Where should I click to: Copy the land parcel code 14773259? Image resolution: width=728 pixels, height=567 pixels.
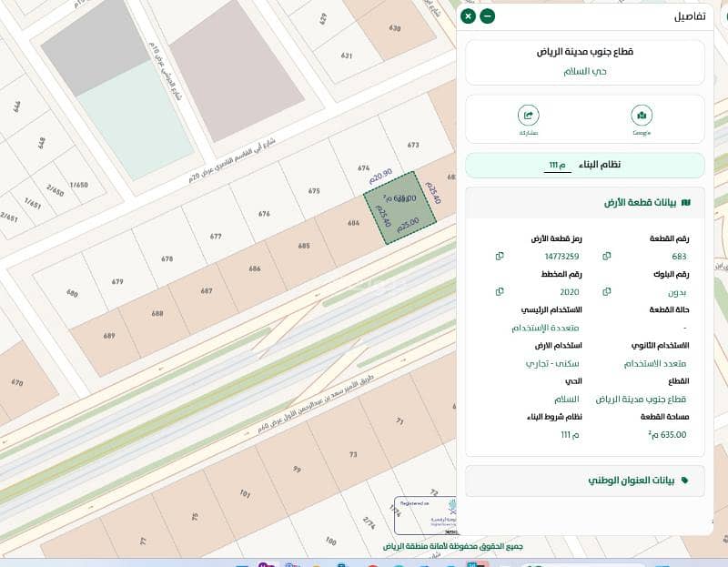coord(500,257)
